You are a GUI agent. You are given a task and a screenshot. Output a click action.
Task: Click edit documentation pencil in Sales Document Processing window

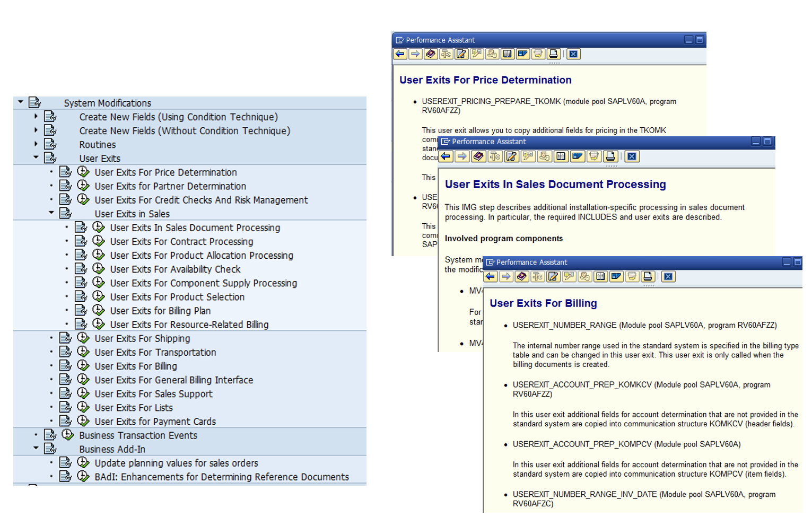[x=511, y=156]
